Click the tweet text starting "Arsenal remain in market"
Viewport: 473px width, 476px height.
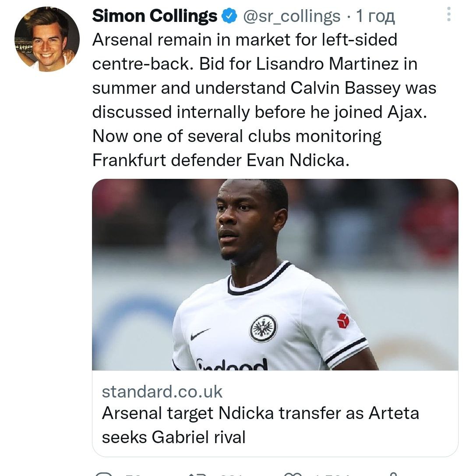[x=244, y=40]
